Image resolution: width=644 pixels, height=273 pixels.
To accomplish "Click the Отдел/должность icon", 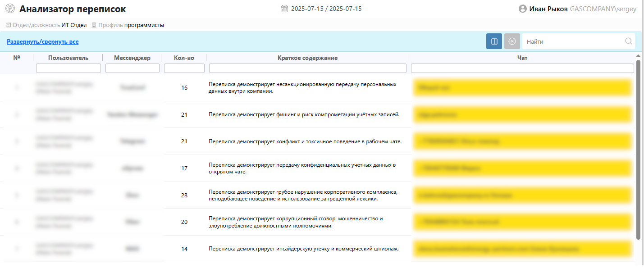I will click(x=8, y=25).
